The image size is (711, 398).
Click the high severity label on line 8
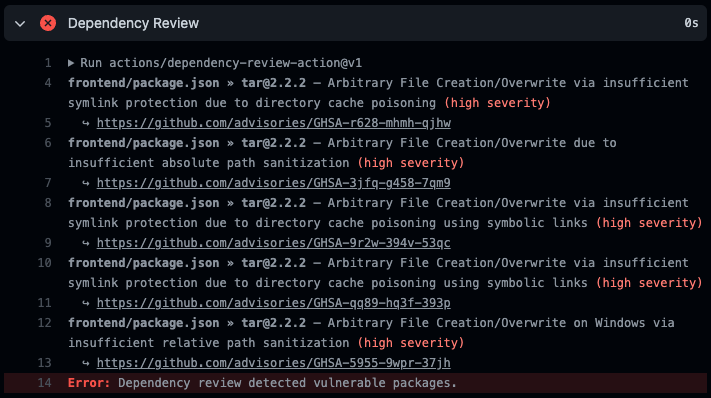pos(649,223)
